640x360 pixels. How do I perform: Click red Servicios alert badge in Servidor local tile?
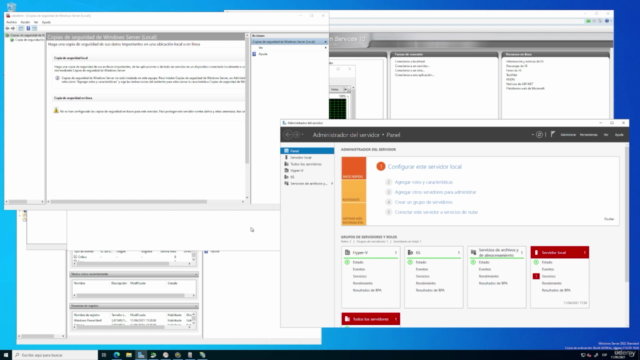pyautogui.click(x=536, y=276)
